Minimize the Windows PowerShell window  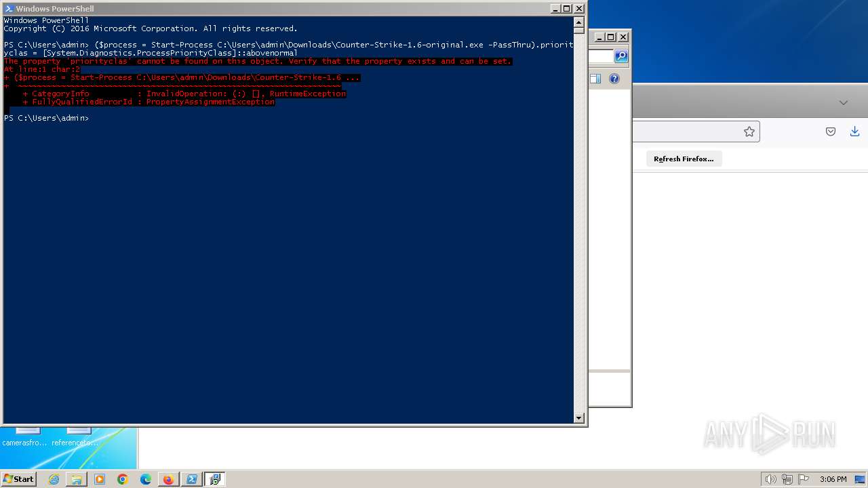pos(555,9)
